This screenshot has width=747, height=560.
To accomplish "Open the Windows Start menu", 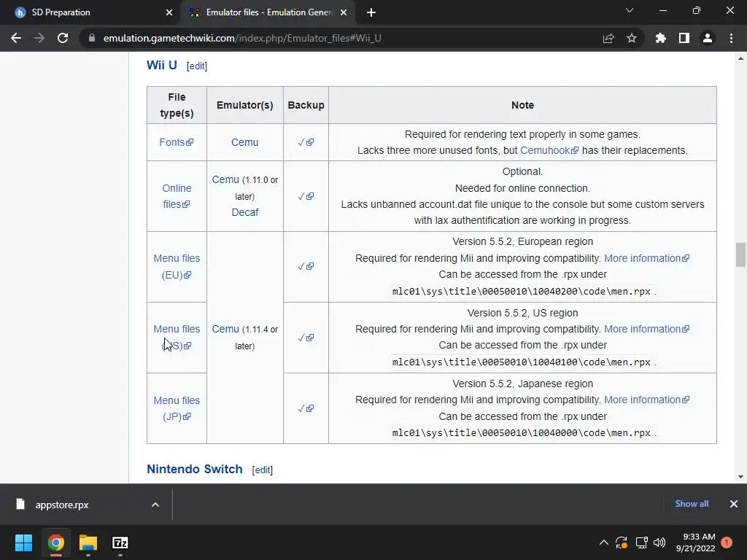I will tap(23, 542).
